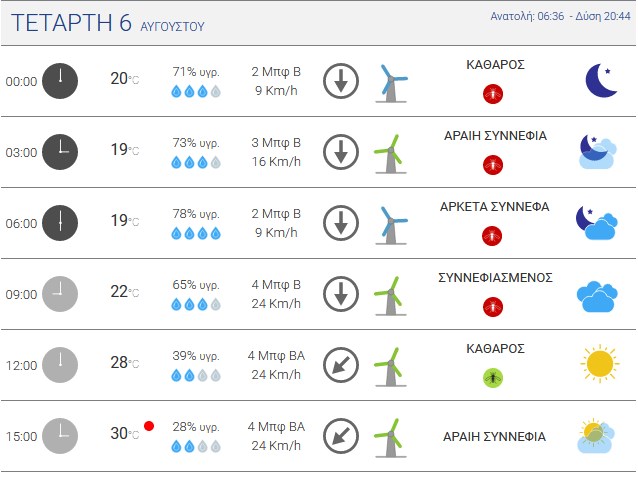Image resolution: width=638 pixels, height=482 pixels.
Task: Click the sun icon in the 12:00 row
Action: click(x=600, y=364)
